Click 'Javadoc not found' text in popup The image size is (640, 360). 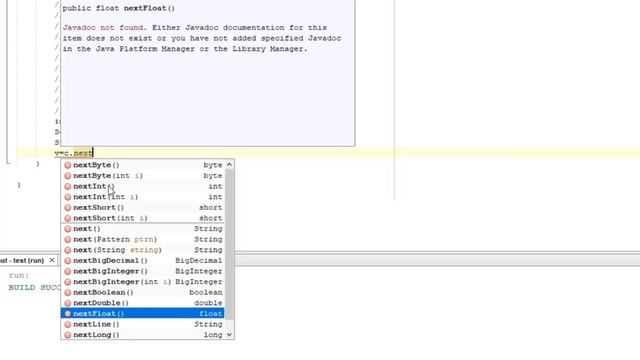103,28
